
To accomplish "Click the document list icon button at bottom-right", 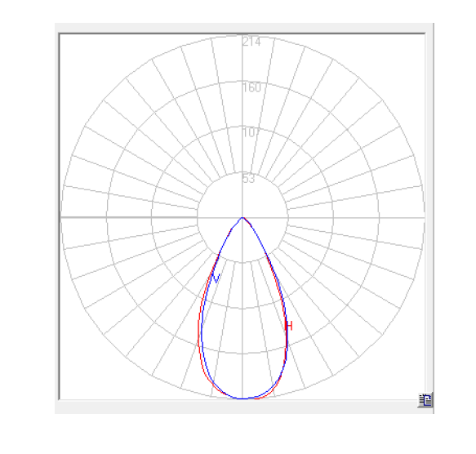I will pos(425,400).
